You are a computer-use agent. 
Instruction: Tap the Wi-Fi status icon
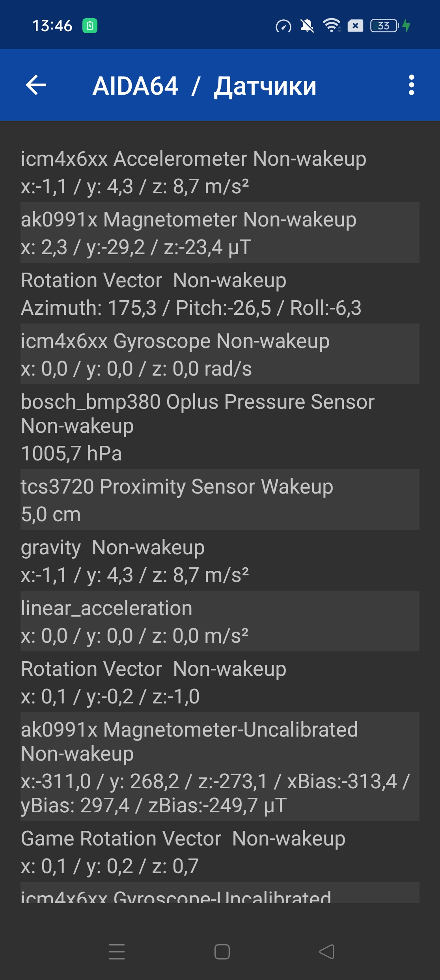click(x=332, y=26)
